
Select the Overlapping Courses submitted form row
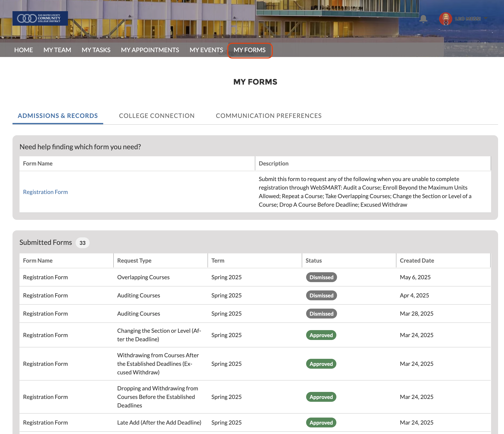(143, 277)
